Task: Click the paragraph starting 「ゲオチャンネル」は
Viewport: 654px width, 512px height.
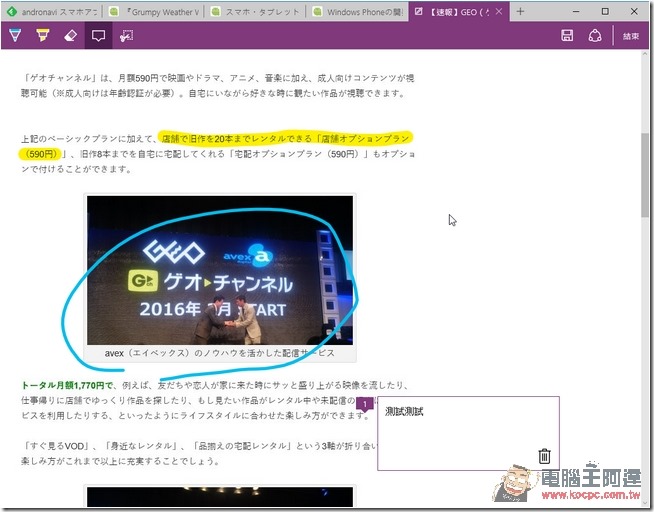Action: point(217,85)
